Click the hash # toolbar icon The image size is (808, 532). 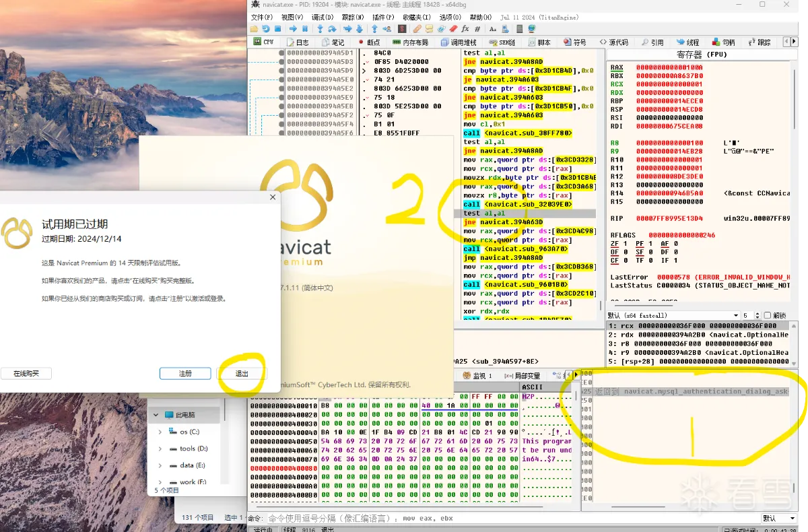point(477,29)
